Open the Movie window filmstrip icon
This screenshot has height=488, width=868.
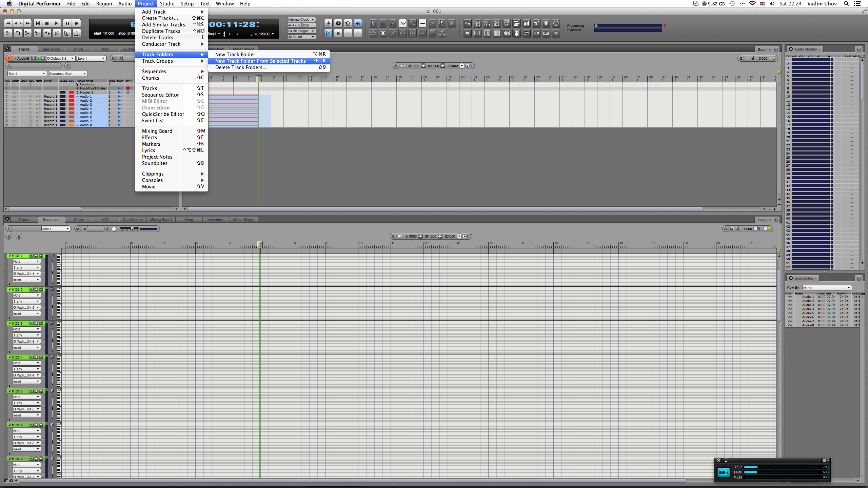click(x=516, y=33)
